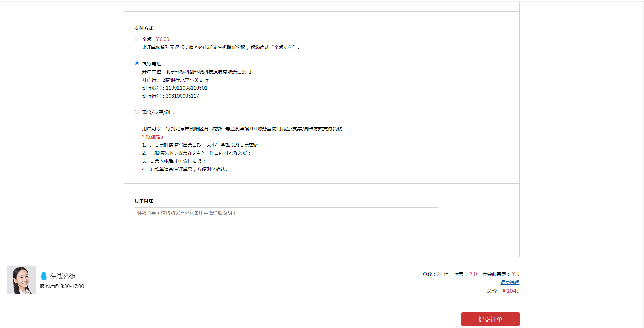
Task: Open the 在线咨询 online consultation chat
Action: [63, 276]
